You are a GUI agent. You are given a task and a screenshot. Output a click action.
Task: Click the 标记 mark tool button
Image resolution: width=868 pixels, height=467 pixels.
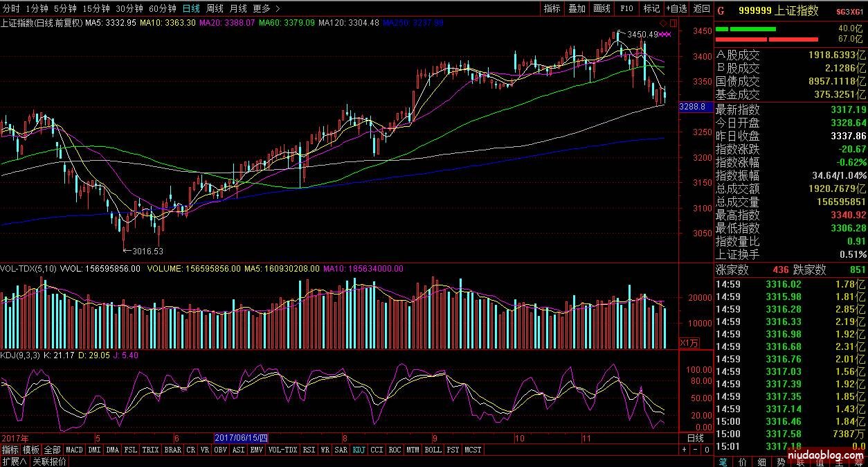click(x=651, y=8)
